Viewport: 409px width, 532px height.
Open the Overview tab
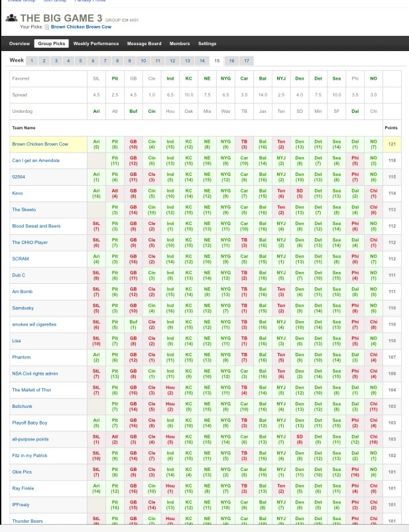click(x=19, y=43)
